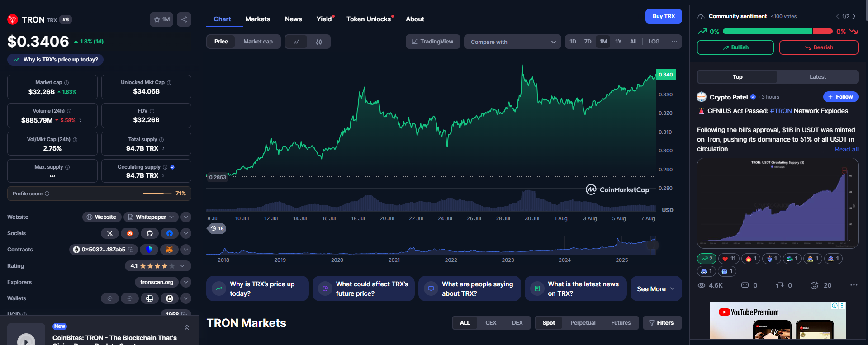Open TRON's Reddit social link
Viewport: 868px width, 345px height.
click(130, 233)
